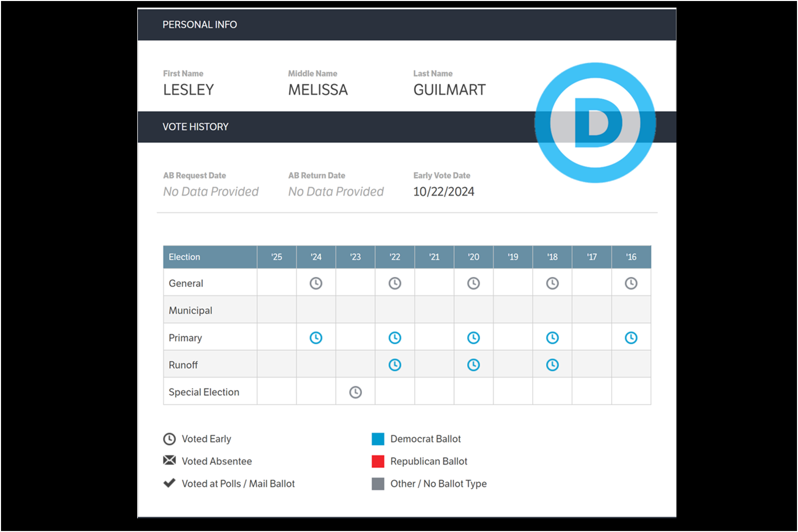Select the '21 column header
Viewport: 798px width, 532px height.
pyautogui.click(x=434, y=257)
